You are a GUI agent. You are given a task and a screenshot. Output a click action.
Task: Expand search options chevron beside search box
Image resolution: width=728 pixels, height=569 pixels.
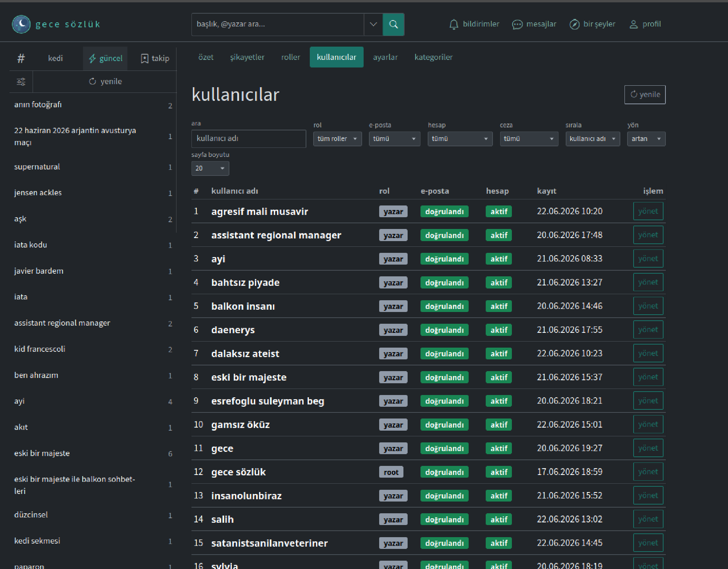[373, 24]
